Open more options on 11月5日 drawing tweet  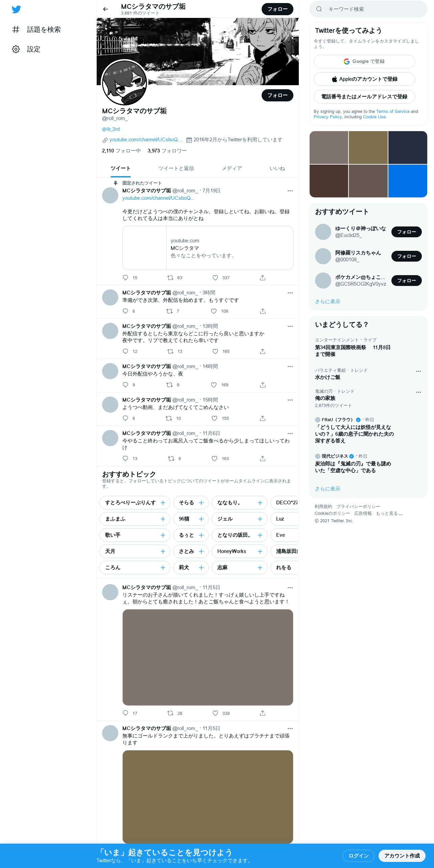[x=290, y=587]
